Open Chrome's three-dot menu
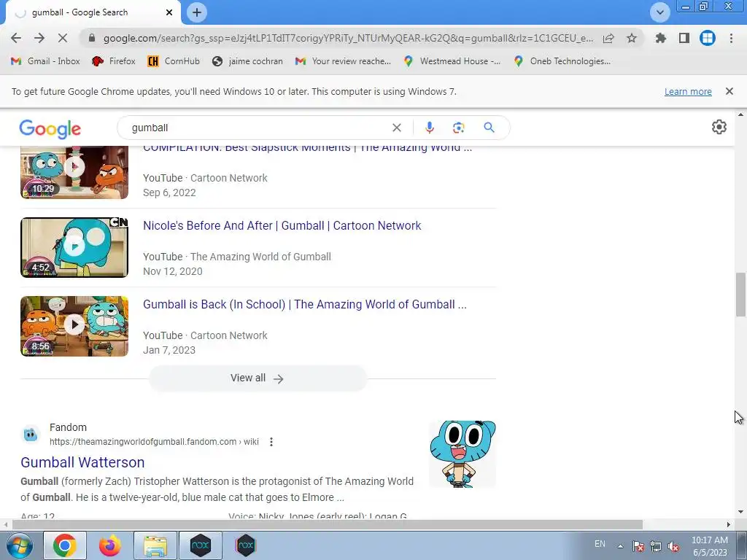The image size is (747, 560). click(731, 38)
